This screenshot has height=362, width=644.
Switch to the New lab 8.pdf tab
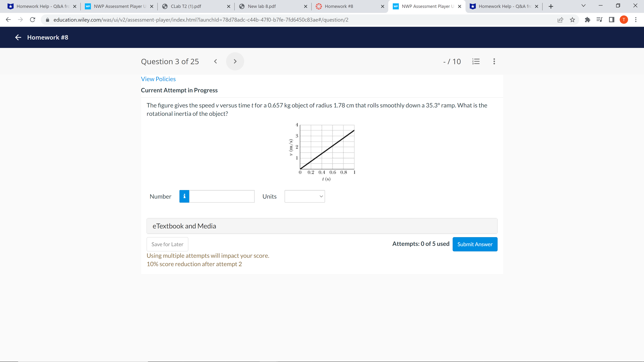click(262, 7)
